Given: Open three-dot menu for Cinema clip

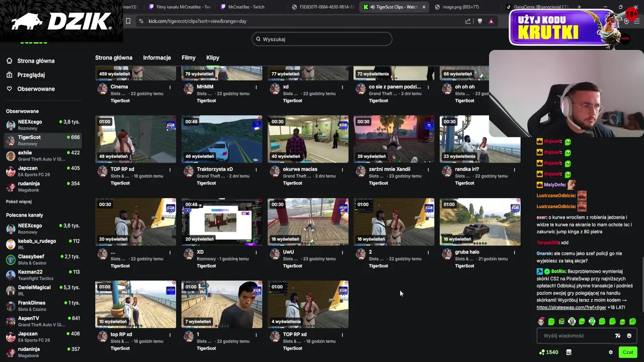Looking at the screenshot, I should 170,87.
